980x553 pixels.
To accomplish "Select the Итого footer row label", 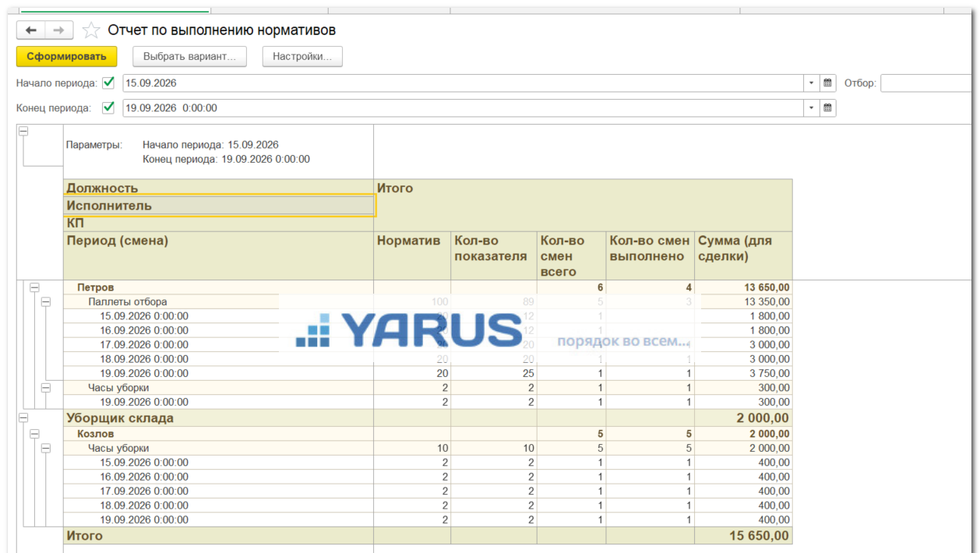I will tap(84, 536).
